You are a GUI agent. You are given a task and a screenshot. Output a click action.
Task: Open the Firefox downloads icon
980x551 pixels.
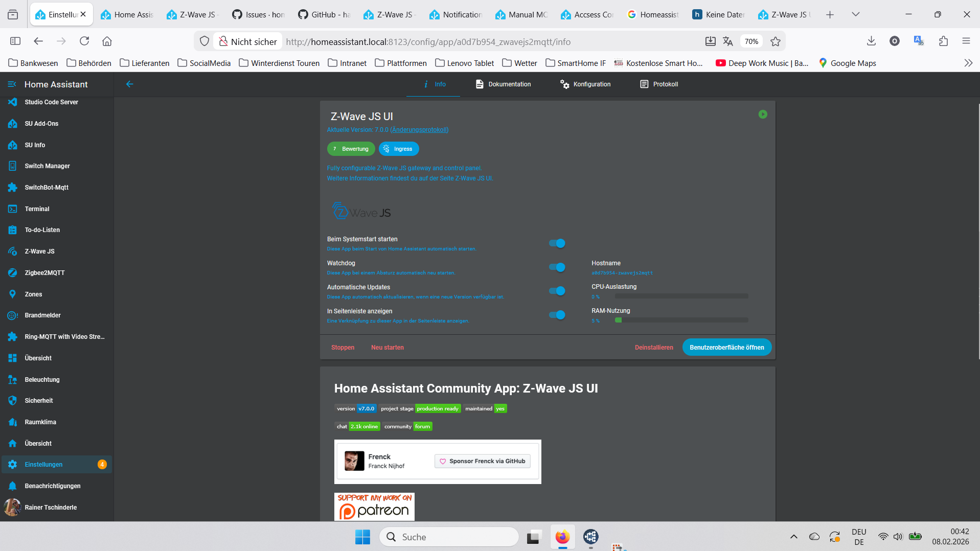(872, 41)
